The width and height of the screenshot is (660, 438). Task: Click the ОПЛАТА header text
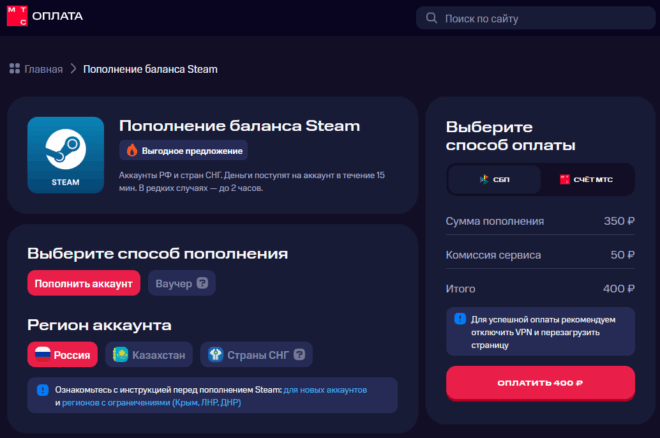(x=58, y=16)
